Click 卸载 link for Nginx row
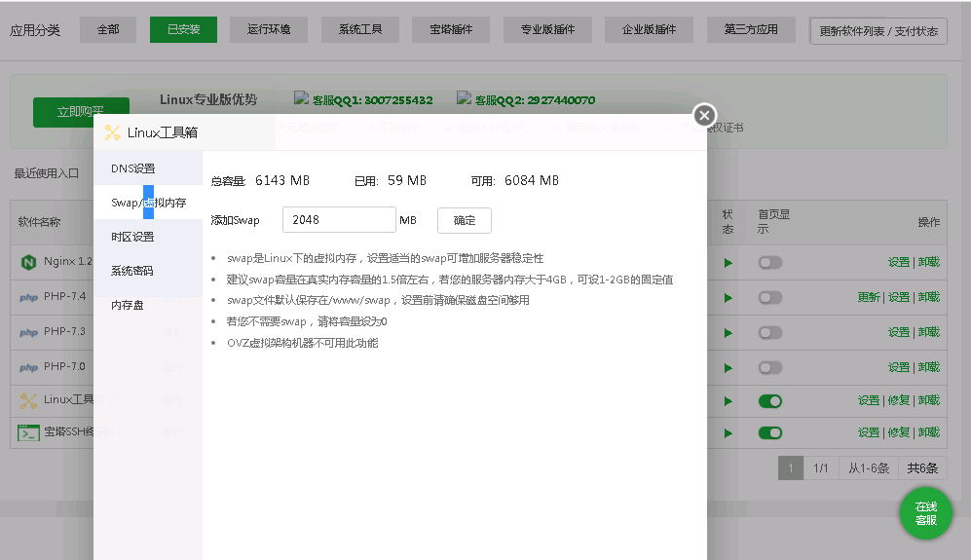The image size is (971, 560). (x=929, y=263)
